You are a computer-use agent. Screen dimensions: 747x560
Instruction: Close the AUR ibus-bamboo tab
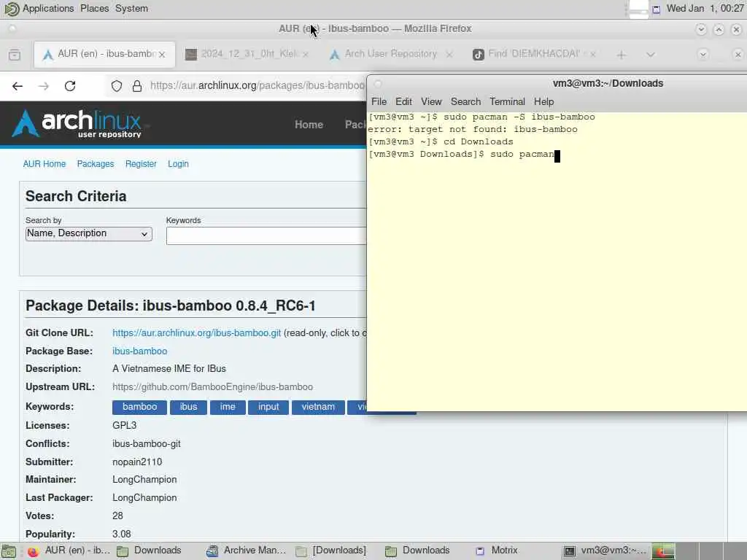162,55
